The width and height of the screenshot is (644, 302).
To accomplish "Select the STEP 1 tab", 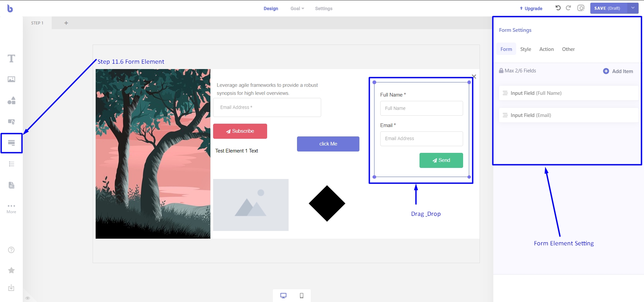I will pyautogui.click(x=37, y=23).
